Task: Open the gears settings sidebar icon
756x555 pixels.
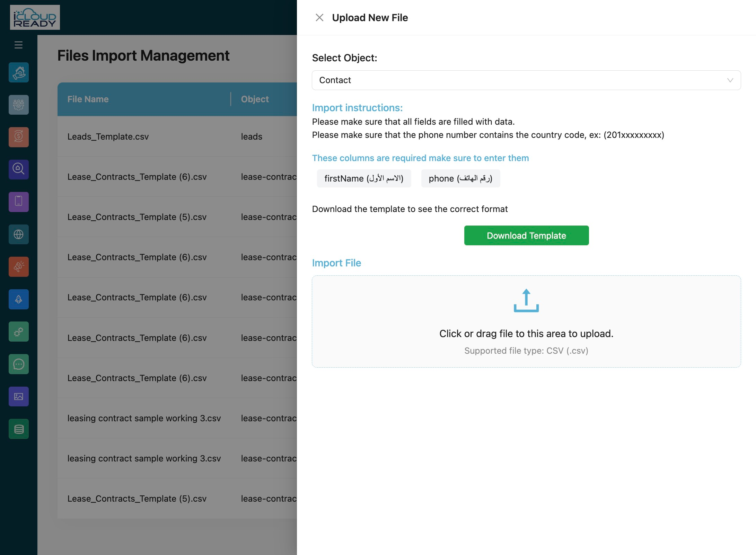Action: click(x=19, y=332)
